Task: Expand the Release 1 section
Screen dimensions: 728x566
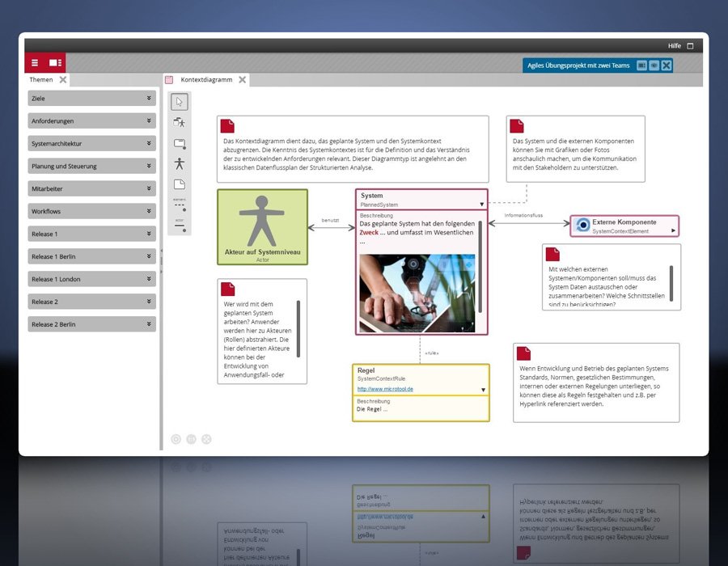Action: (149, 234)
